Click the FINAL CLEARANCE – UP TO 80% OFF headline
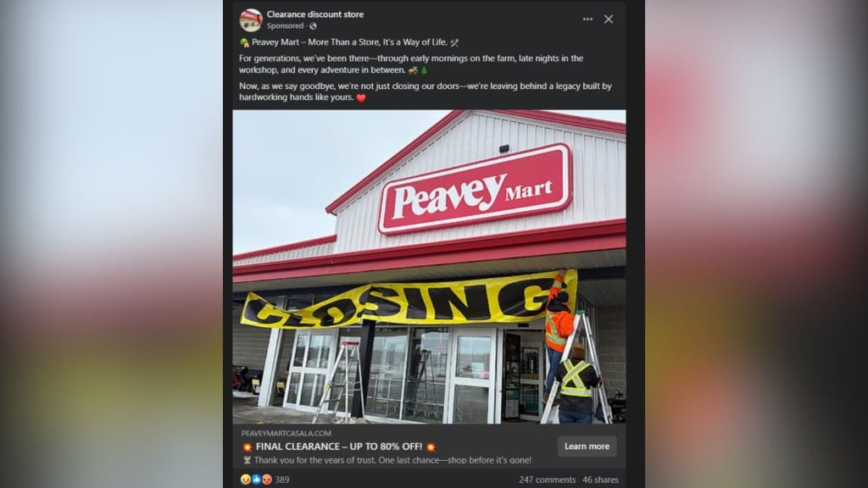 coord(339,446)
